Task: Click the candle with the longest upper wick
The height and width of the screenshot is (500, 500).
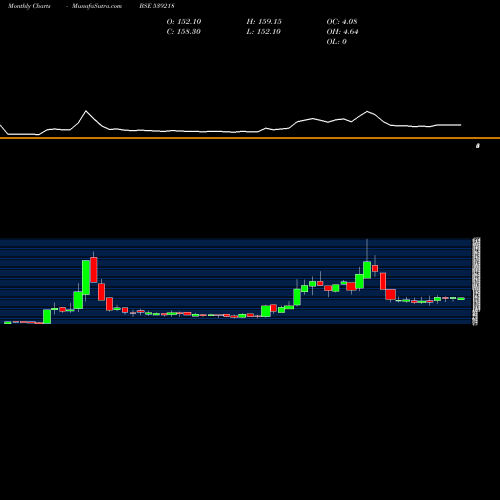Action: (367, 270)
